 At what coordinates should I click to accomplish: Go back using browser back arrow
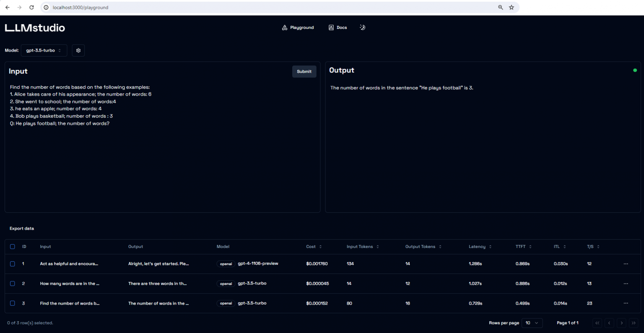click(8, 8)
